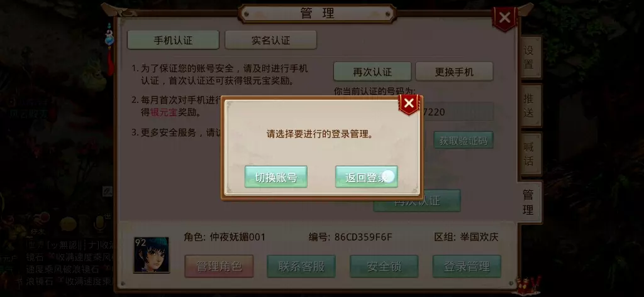The height and width of the screenshot is (297, 644).
Task: Open the 推送 side tab
Action: click(530, 105)
